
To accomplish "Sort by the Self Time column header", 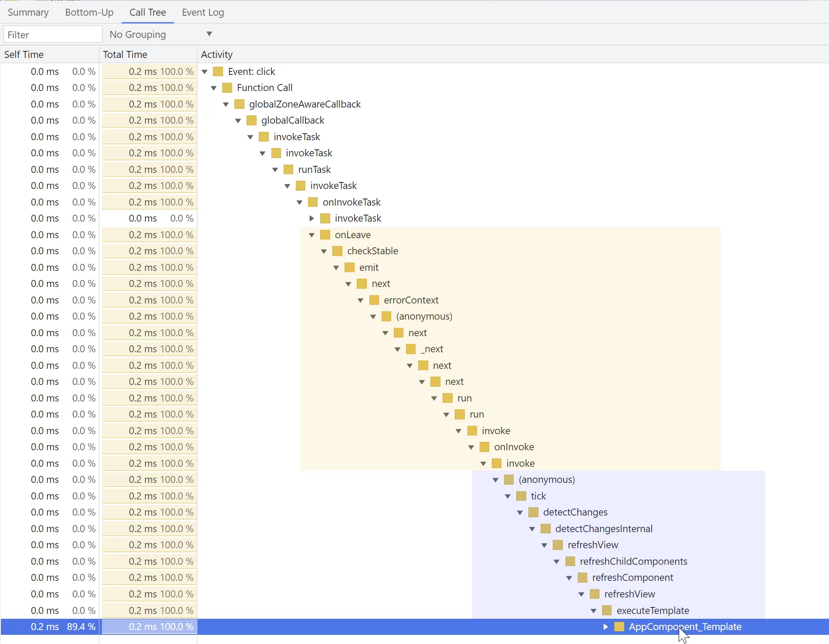I will (23, 54).
